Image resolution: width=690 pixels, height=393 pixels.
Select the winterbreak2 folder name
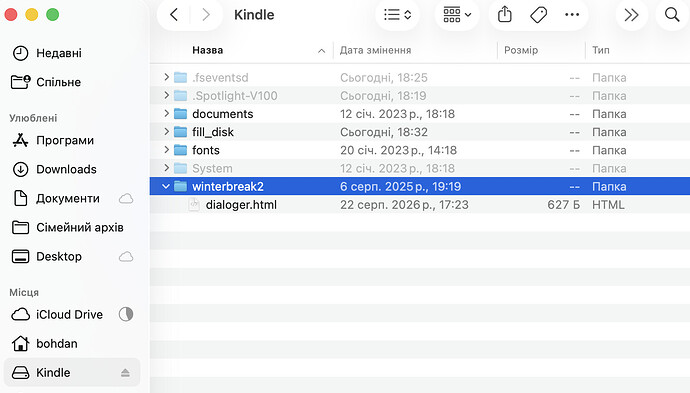(x=228, y=187)
